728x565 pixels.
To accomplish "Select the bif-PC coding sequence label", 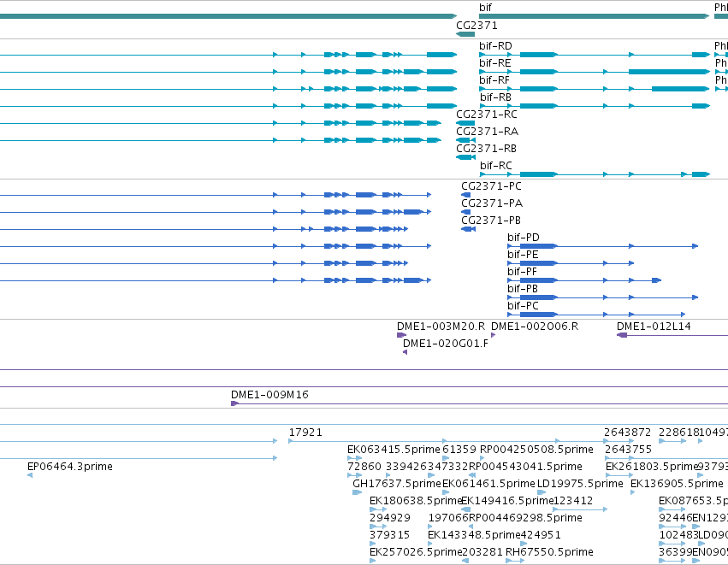I will (523, 306).
